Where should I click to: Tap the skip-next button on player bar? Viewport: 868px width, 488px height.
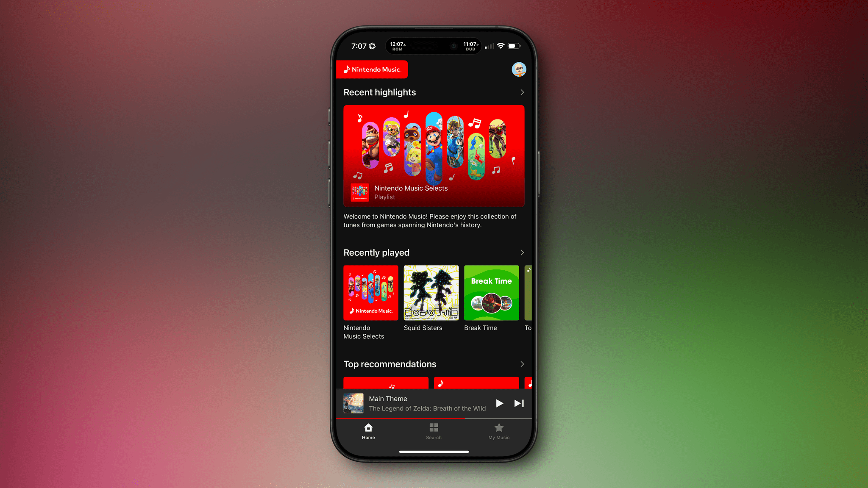[x=517, y=403]
